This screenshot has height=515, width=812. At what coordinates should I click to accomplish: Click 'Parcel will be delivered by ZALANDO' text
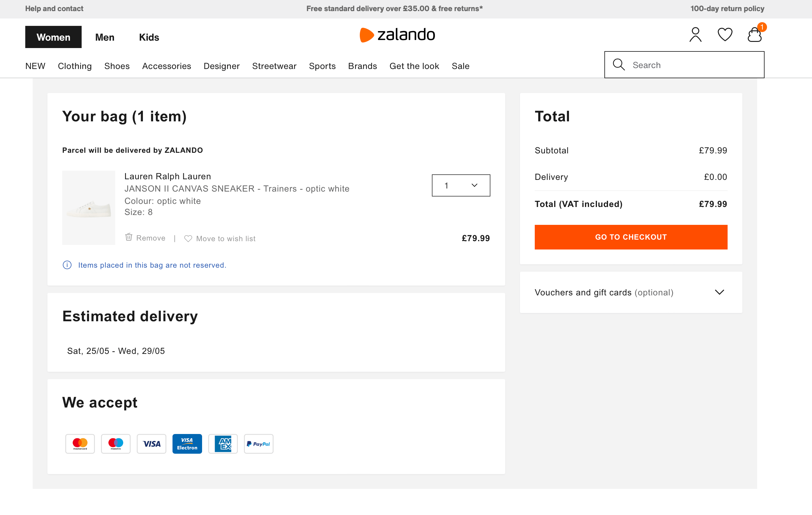coord(132,150)
